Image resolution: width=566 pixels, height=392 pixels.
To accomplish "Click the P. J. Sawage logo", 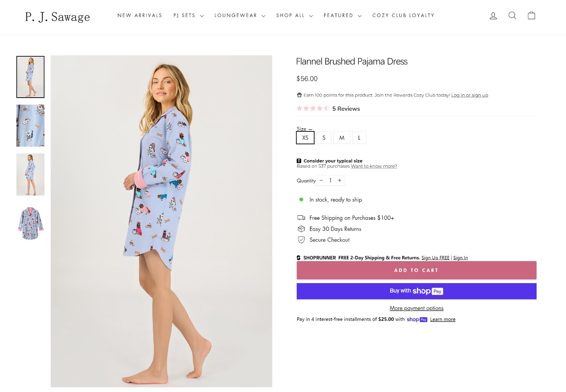I will tap(57, 17).
